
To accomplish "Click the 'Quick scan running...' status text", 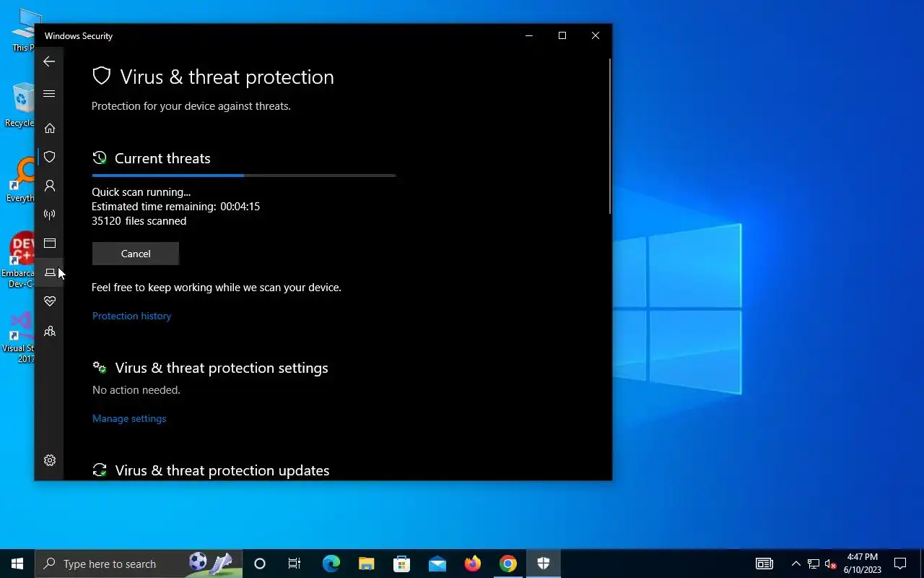I will pos(141,192).
